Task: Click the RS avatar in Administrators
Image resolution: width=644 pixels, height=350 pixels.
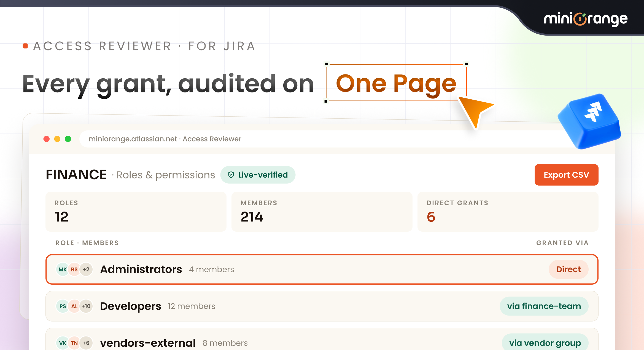Action: (74, 269)
